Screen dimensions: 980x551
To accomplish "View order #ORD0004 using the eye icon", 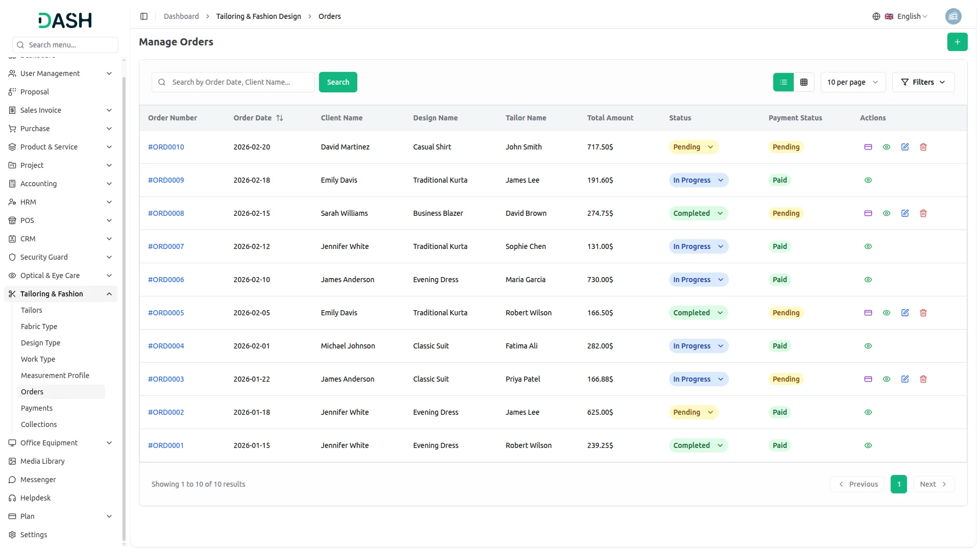I will click(868, 346).
